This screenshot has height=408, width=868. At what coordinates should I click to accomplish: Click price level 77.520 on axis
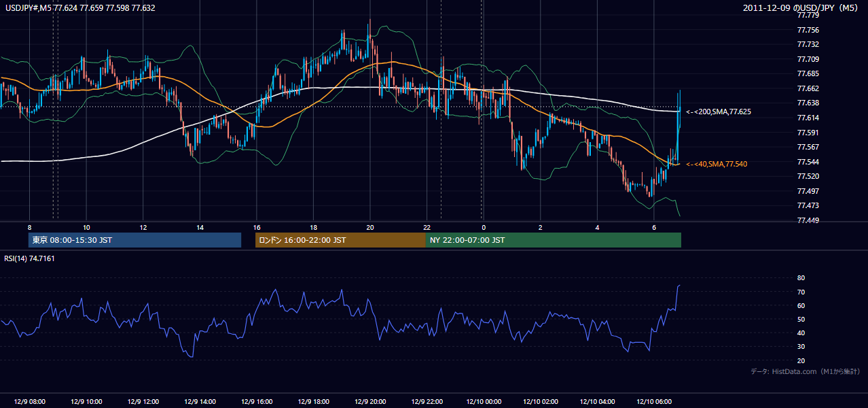(x=807, y=176)
